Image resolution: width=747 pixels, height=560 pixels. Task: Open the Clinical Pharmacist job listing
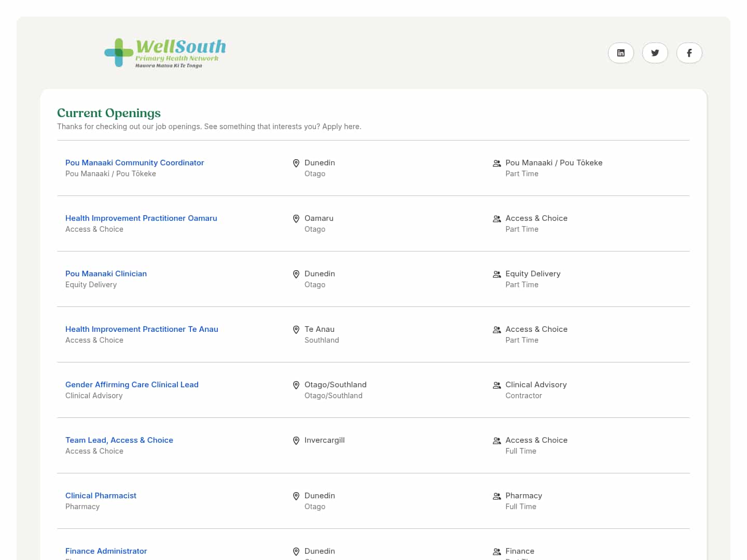coord(101,495)
